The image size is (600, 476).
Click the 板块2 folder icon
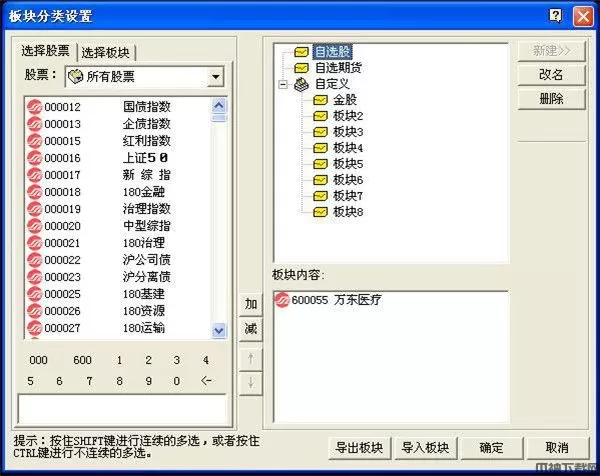click(320, 116)
